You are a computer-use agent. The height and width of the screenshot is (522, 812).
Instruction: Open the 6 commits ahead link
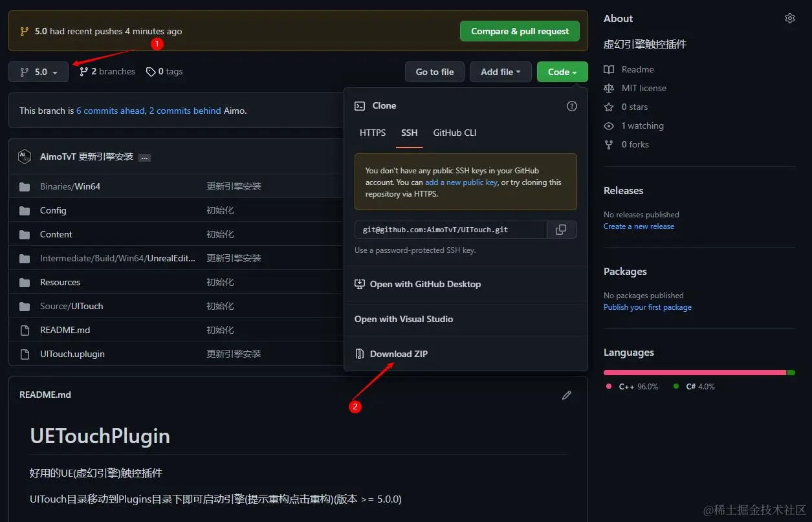coord(111,111)
